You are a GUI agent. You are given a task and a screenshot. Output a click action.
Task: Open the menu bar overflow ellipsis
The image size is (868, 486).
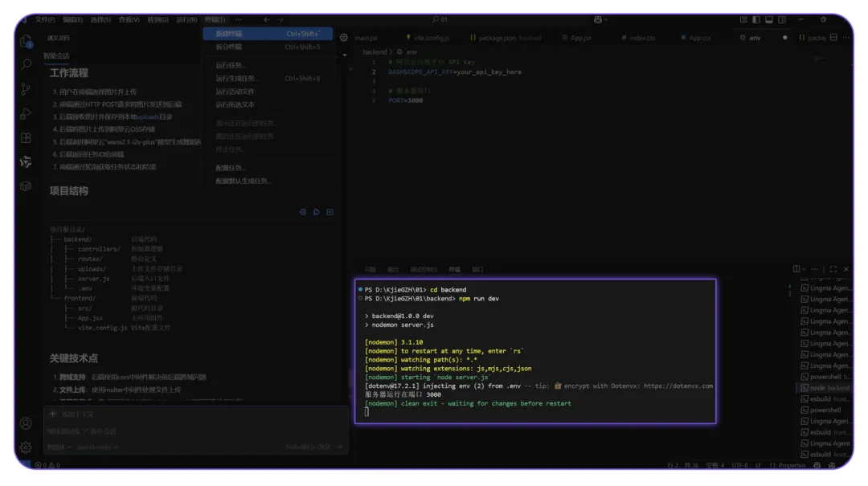[239, 19]
